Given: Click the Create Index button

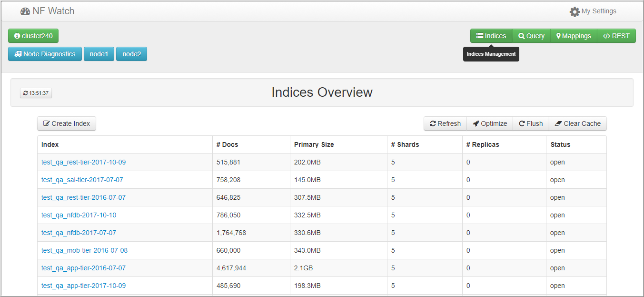Looking at the screenshot, I should [x=67, y=123].
